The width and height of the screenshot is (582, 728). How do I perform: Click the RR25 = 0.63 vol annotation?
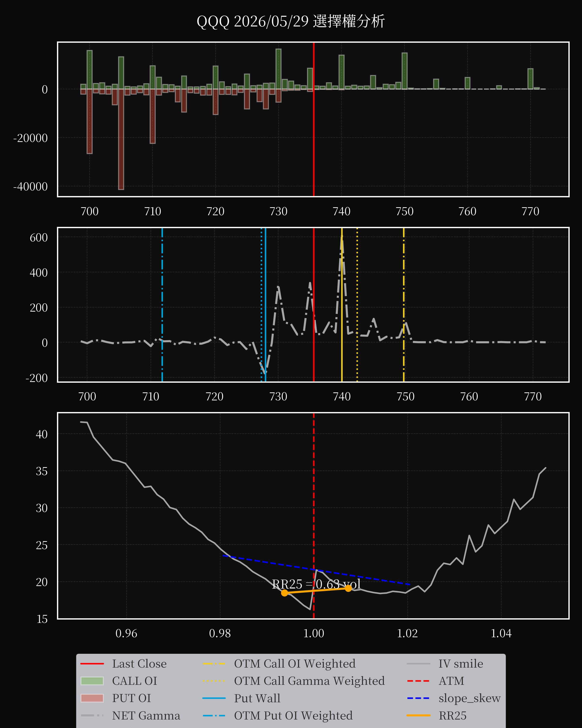(316, 584)
